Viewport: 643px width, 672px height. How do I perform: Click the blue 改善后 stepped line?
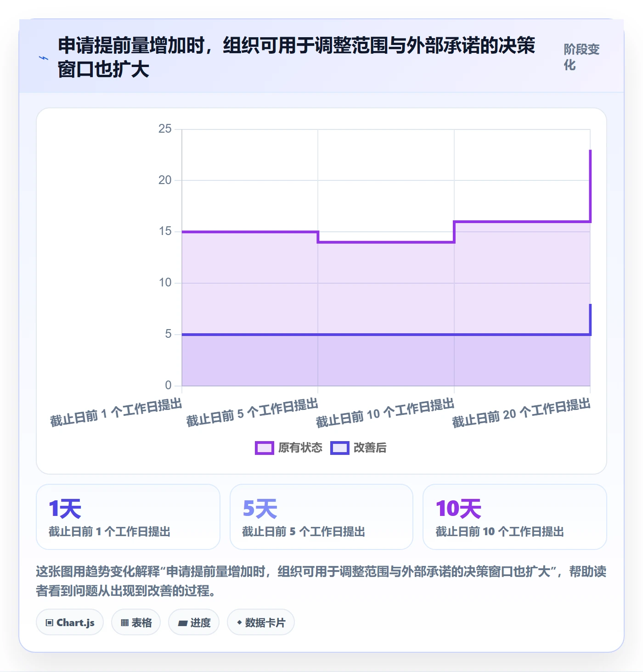[x=386, y=335]
